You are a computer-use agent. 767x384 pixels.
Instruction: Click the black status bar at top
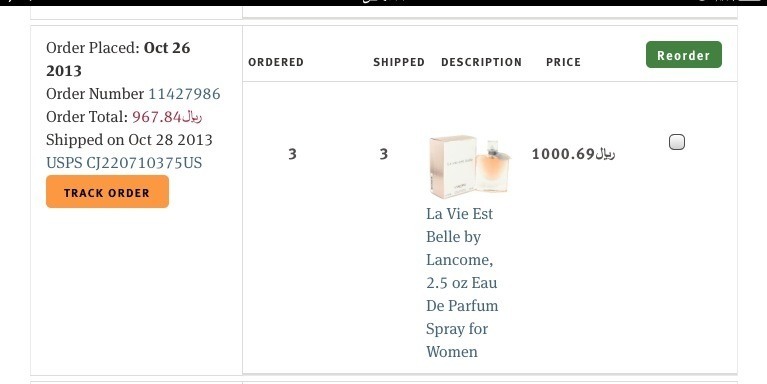(384, 2)
